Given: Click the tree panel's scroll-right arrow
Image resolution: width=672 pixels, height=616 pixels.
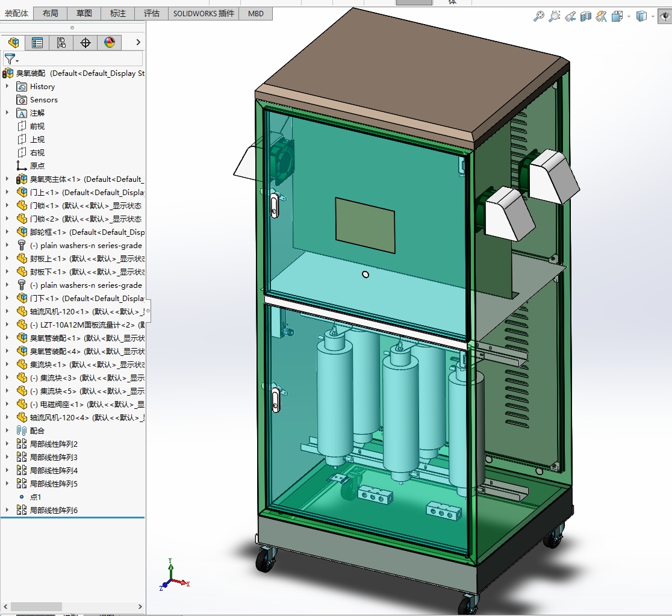Looking at the screenshot, I should [140, 606].
